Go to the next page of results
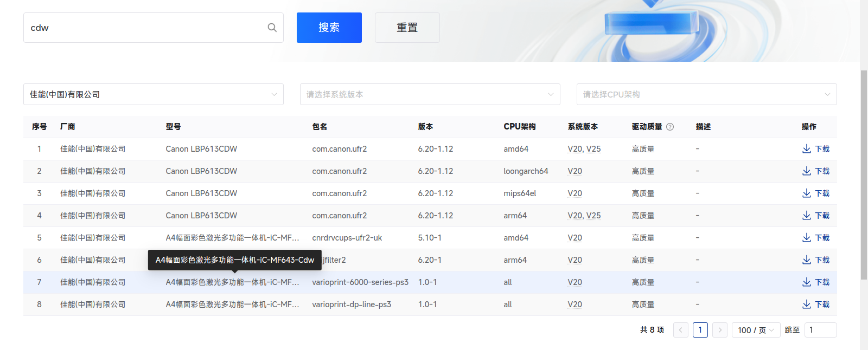 [x=720, y=330]
